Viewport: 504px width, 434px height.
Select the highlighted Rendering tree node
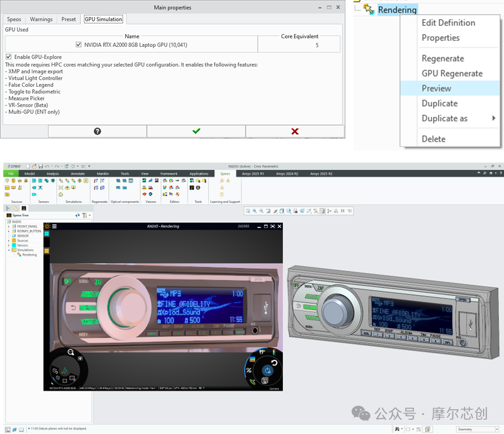[397, 10]
